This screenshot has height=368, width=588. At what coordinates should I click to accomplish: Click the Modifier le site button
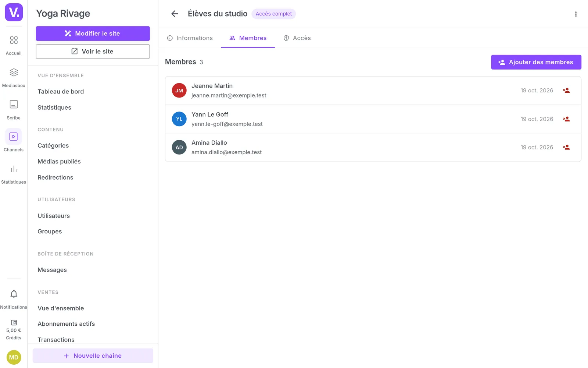[93, 33]
